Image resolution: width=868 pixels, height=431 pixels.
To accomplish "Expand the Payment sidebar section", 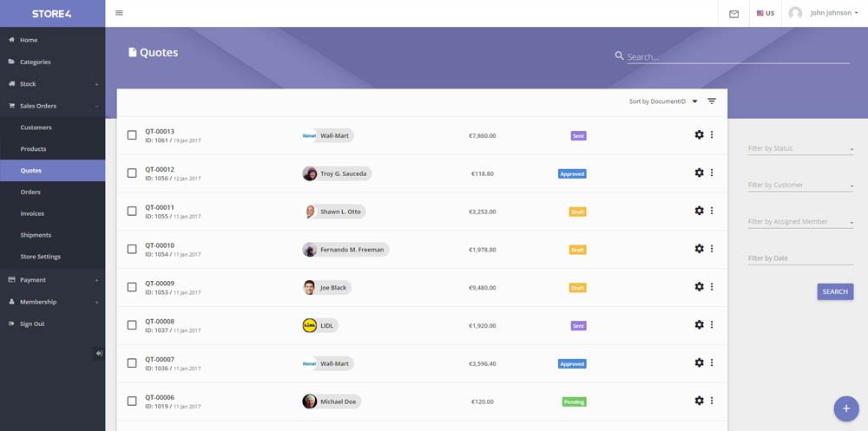I will [53, 280].
